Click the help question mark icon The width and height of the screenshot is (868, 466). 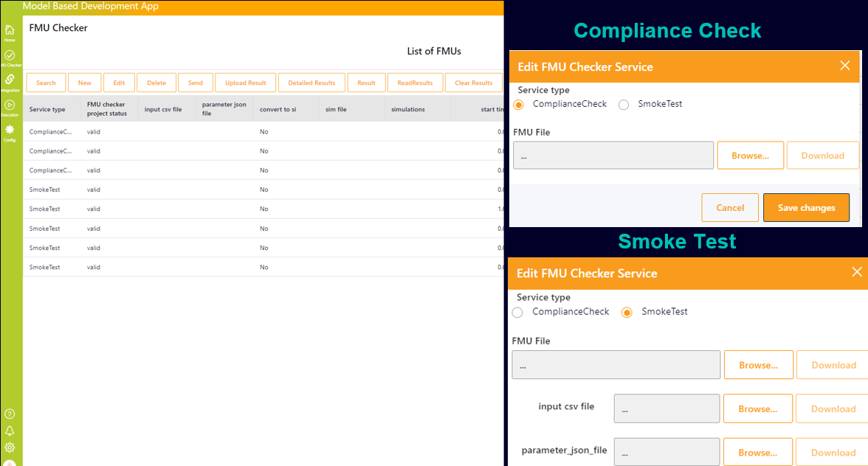pyautogui.click(x=10, y=414)
